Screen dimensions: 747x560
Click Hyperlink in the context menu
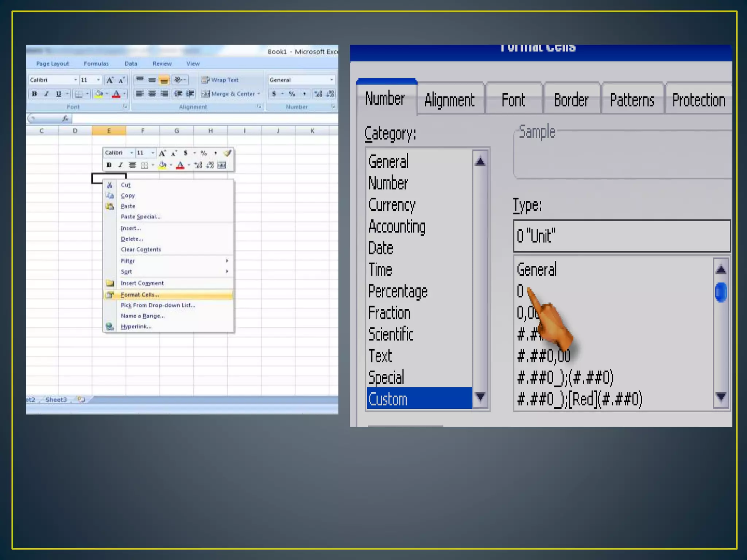pyautogui.click(x=136, y=326)
